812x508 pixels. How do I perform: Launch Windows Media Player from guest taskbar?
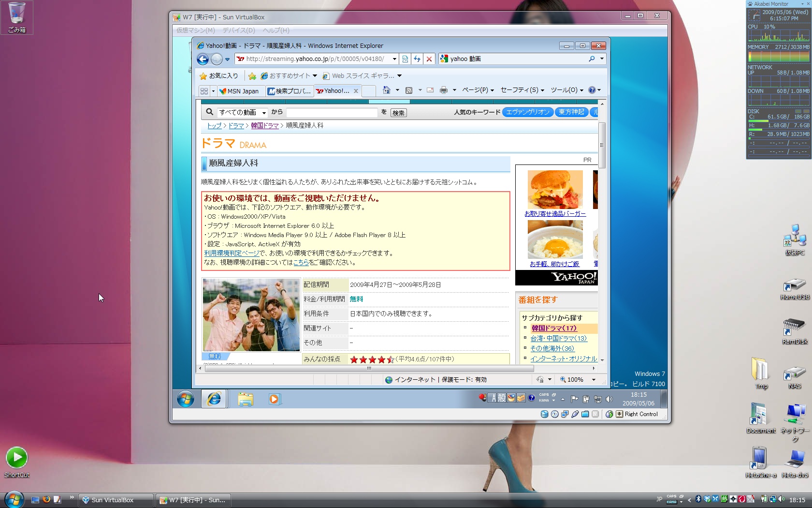point(274,399)
